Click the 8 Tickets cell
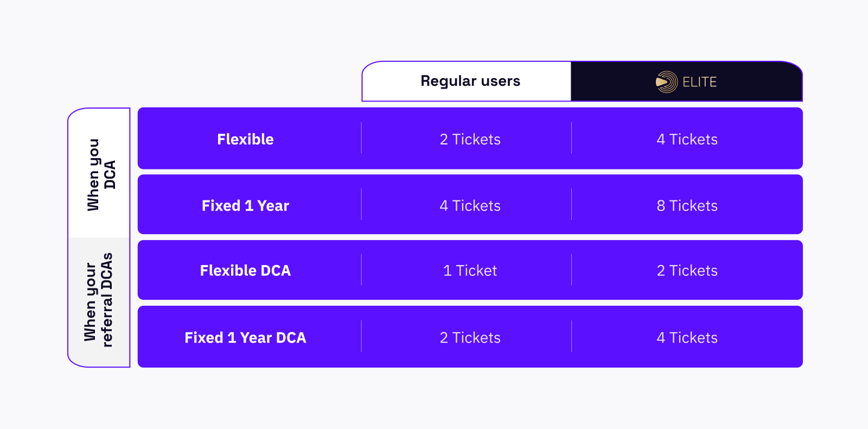Image resolution: width=868 pixels, height=429 pixels. coord(687,206)
